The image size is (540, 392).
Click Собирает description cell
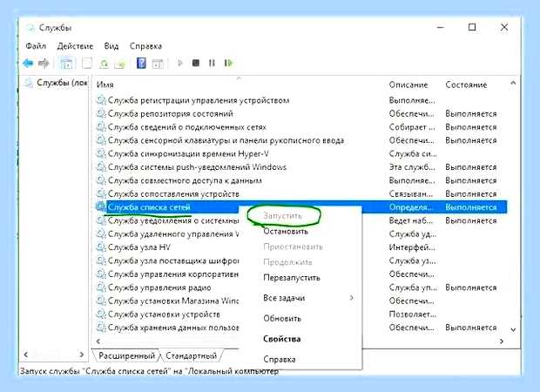(412, 127)
